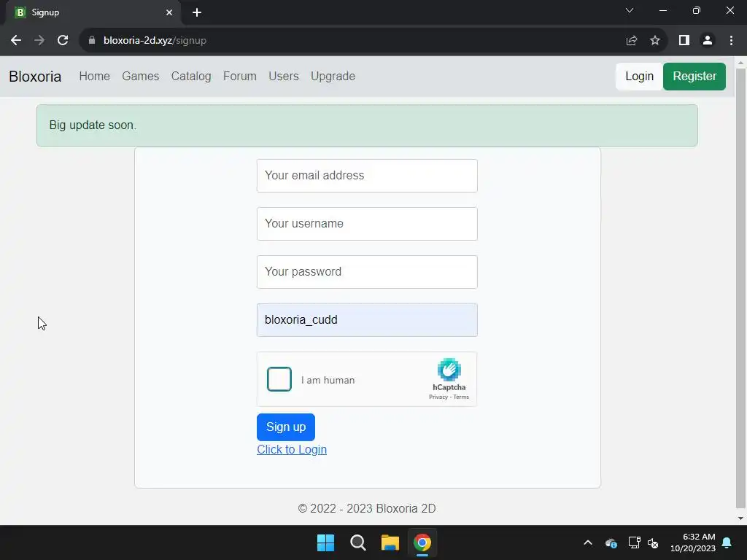Focus the email address field
The height and width of the screenshot is (560, 747).
coord(367,176)
